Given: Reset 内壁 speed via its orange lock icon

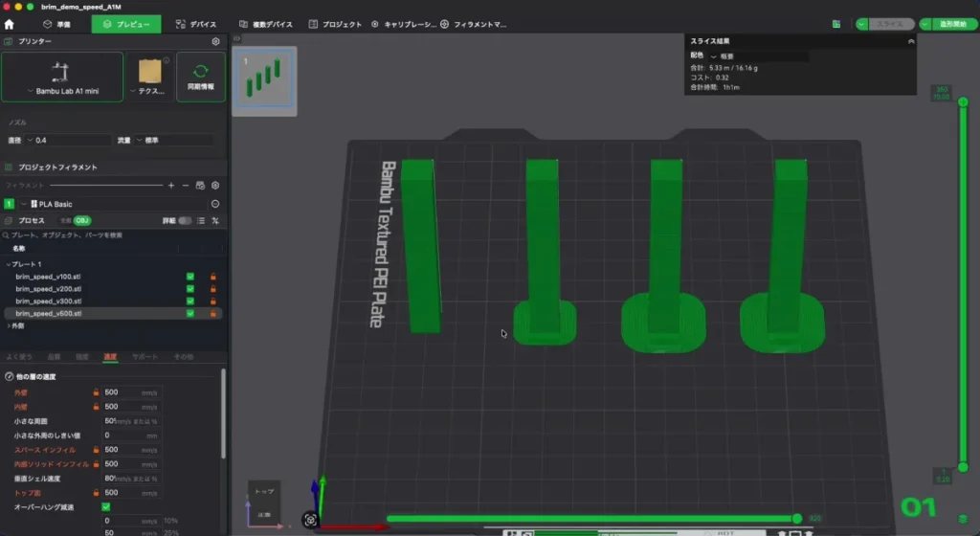Looking at the screenshot, I should coord(97,407).
